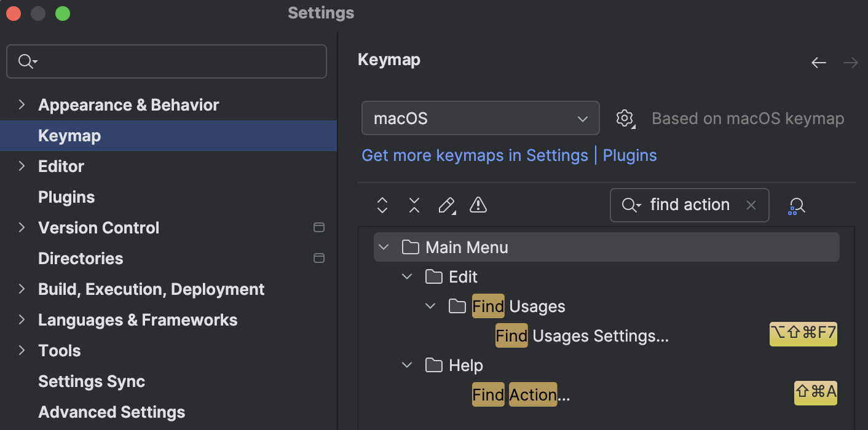Click the collapse all keymap entries icon

[x=414, y=205]
